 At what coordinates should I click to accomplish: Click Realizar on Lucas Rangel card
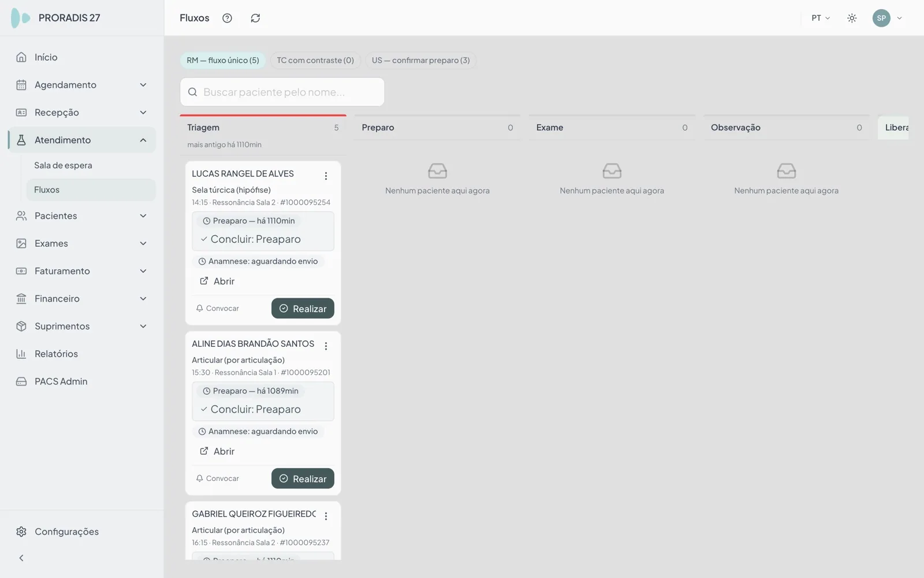pyautogui.click(x=303, y=309)
